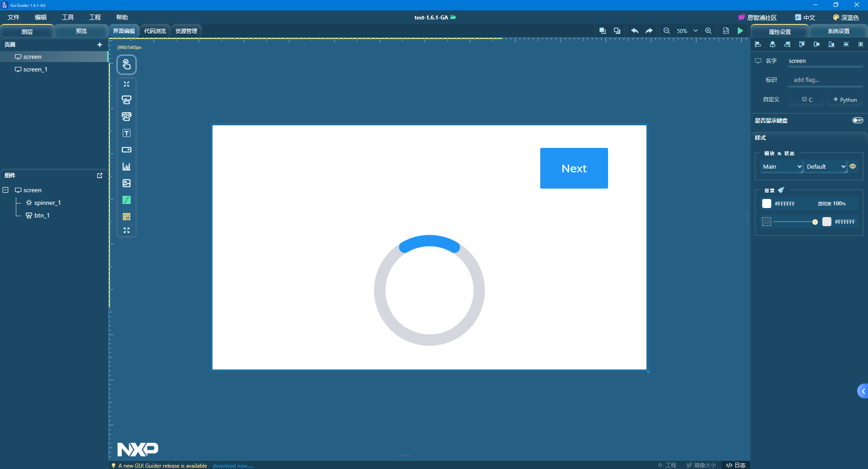Open the 工程 status bar entry
868x469 pixels.
pyautogui.click(x=667, y=465)
